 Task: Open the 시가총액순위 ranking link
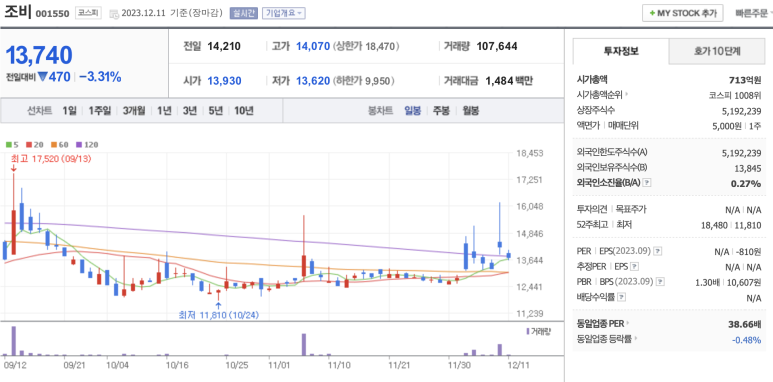(602, 95)
